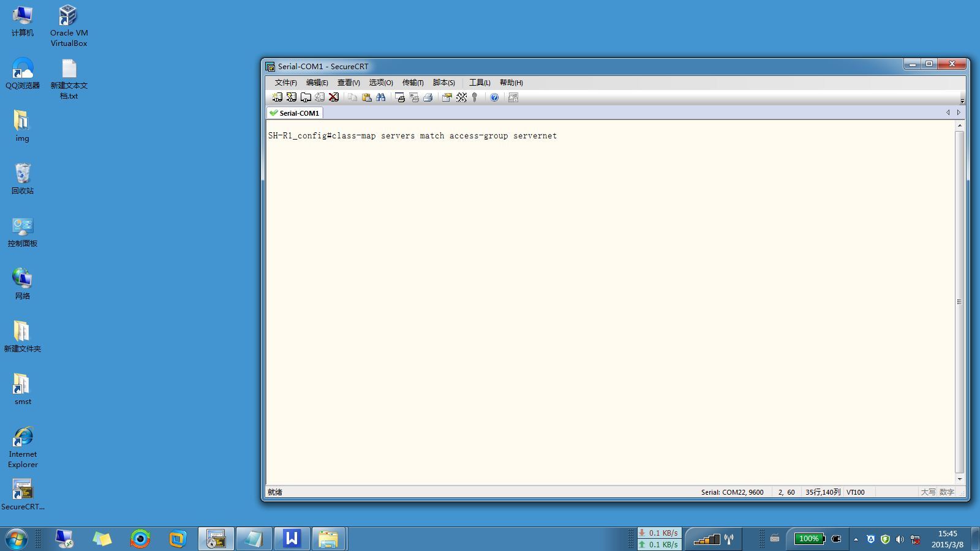Click the Disconnect red X icon
This screenshot has width=980, height=551.
pyautogui.click(x=334, y=97)
